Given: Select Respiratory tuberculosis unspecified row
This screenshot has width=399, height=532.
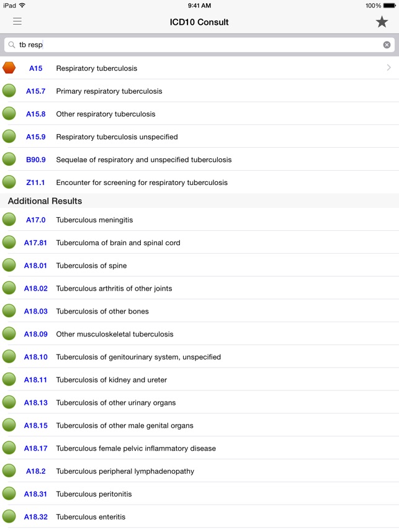Looking at the screenshot, I should (117, 137).
